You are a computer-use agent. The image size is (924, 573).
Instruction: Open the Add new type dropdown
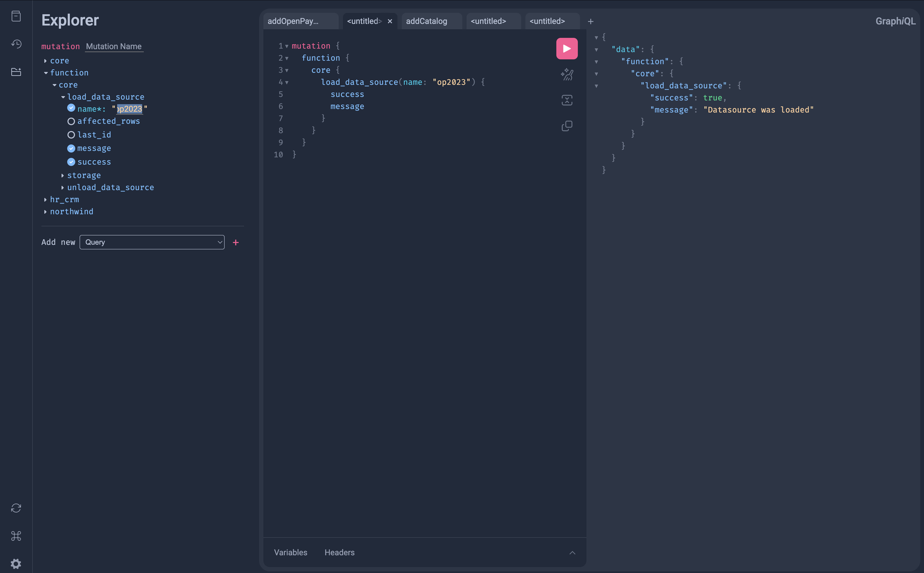point(152,242)
